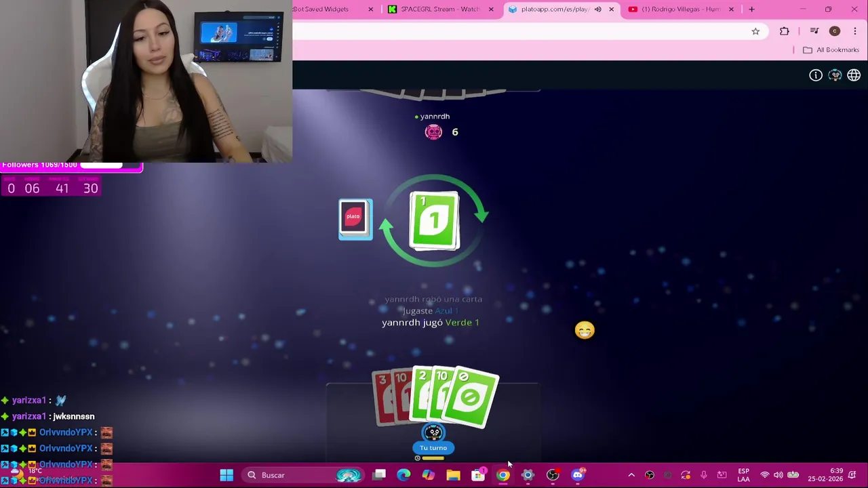The width and height of the screenshot is (868, 488).
Task: Open the All Bookmarks folder
Action: [x=831, y=49]
